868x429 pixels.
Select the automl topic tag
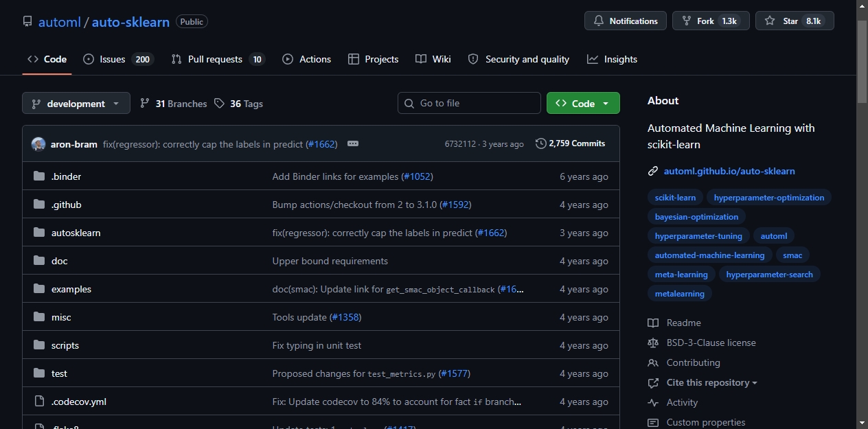point(774,236)
